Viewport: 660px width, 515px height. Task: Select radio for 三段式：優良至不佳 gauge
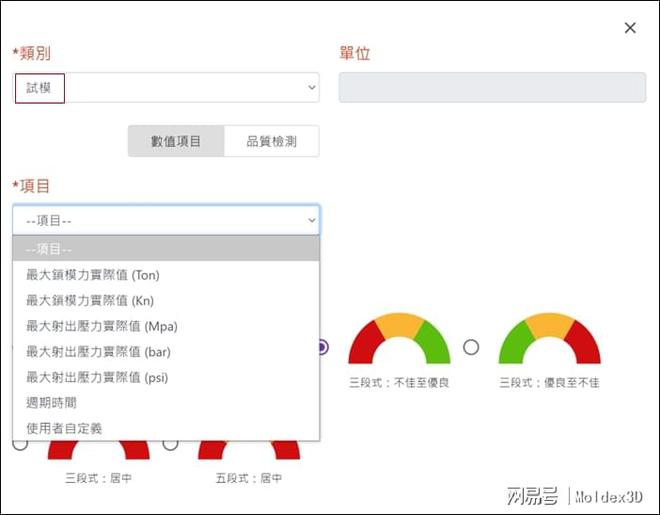[471, 347]
